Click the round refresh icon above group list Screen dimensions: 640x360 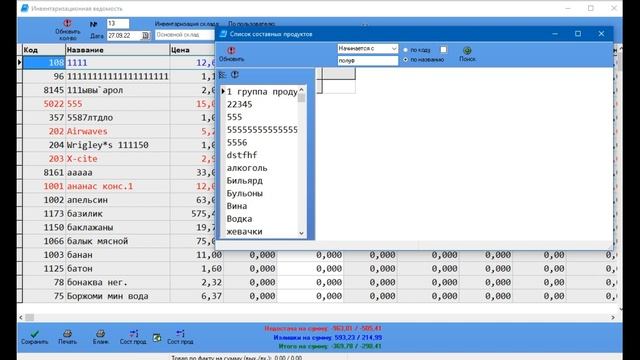235,75
